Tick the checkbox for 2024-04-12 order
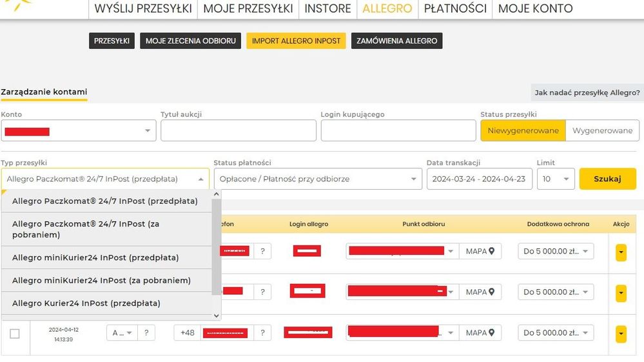644x362 pixels. (x=15, y=334)
